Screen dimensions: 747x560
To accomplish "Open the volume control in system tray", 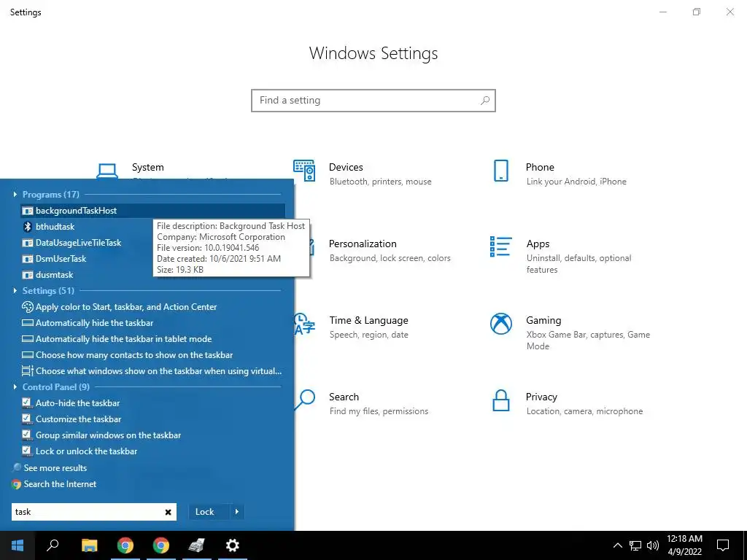I will [x=653, y=545].
